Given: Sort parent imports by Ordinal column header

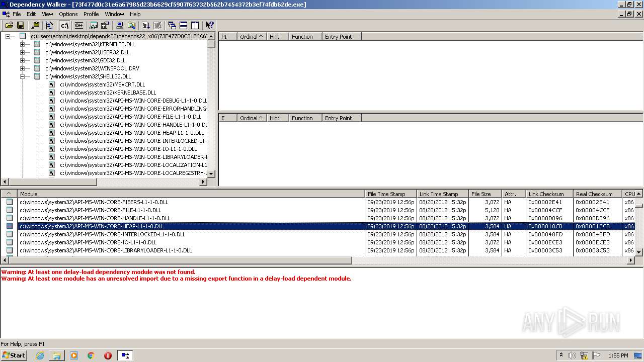Looking at the screenshot, I should (x=252, y=37).
